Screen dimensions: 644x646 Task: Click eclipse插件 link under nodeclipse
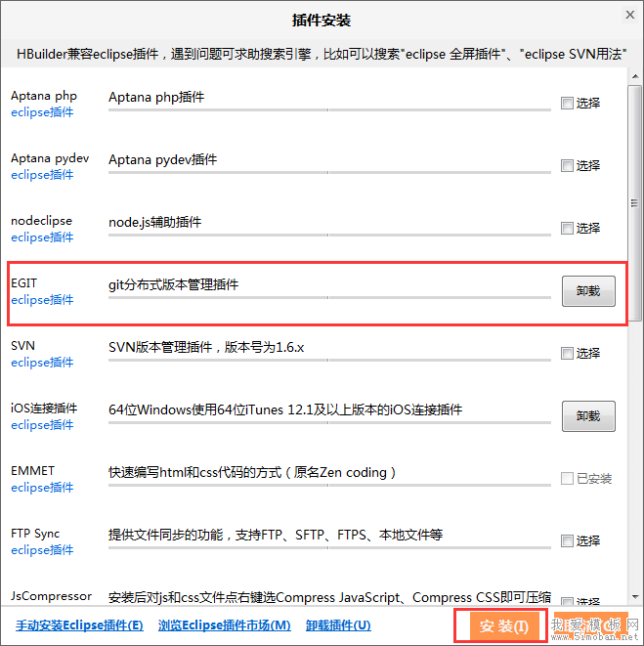pos(42,237)
